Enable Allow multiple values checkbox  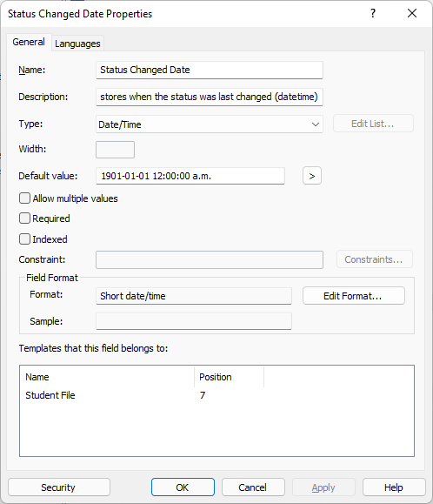(24, 198)
